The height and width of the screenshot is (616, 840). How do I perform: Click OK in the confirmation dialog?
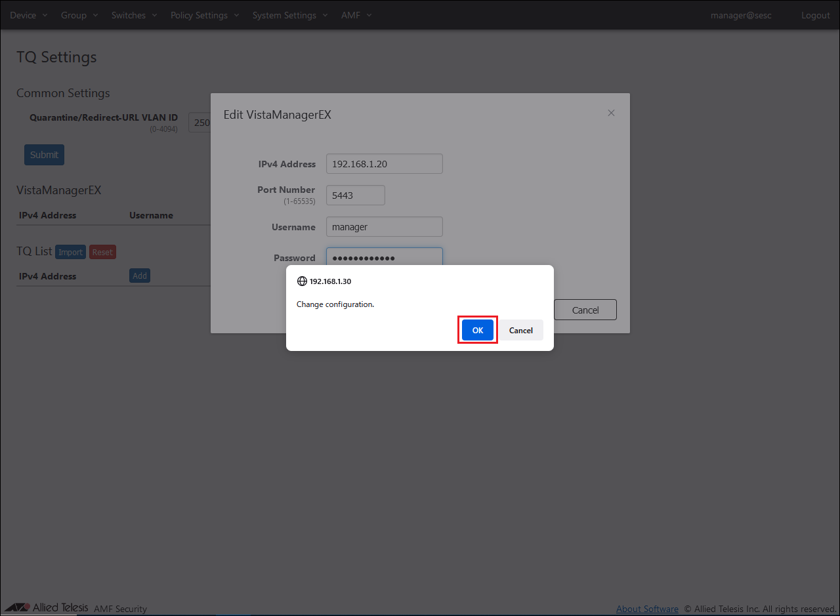pyautogui.click(x=477, y=330)
